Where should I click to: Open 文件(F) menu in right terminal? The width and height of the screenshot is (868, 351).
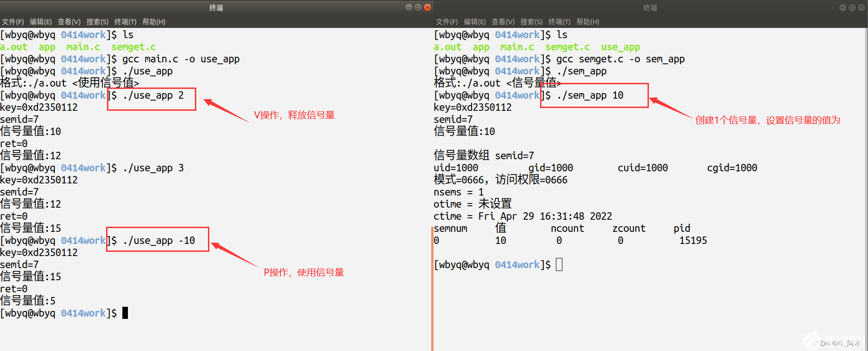(x=447, y=22)
